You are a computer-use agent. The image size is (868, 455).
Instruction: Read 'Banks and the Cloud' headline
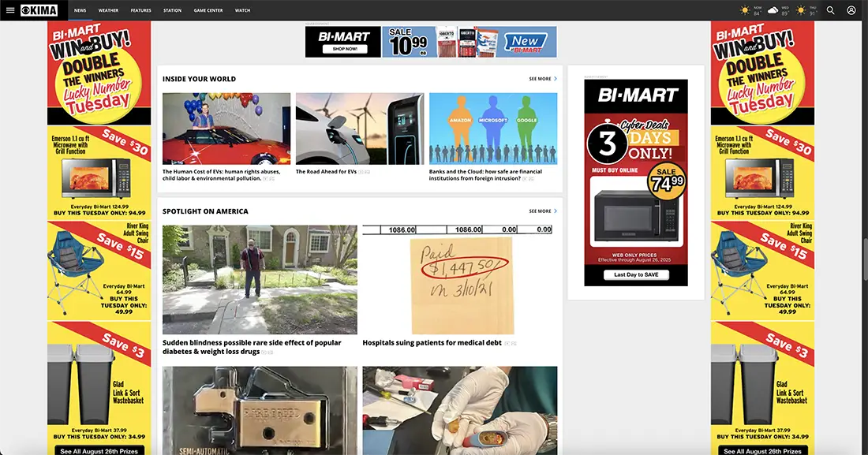coord(485,175)
